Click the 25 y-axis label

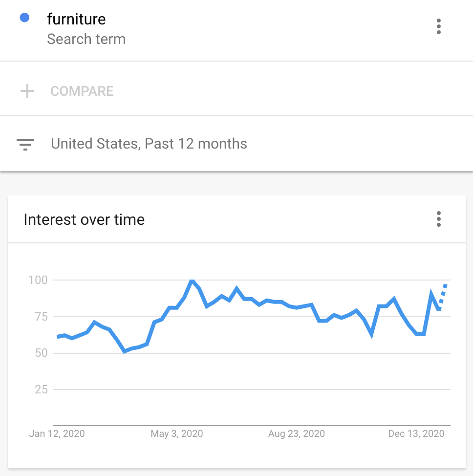[x=41, y=389]
